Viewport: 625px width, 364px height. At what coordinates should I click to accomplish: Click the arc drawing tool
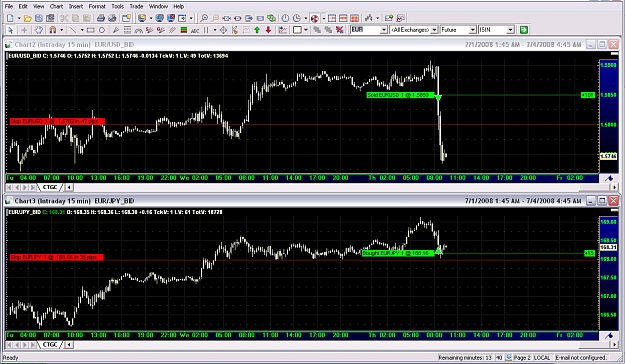(x=139, y=30)
